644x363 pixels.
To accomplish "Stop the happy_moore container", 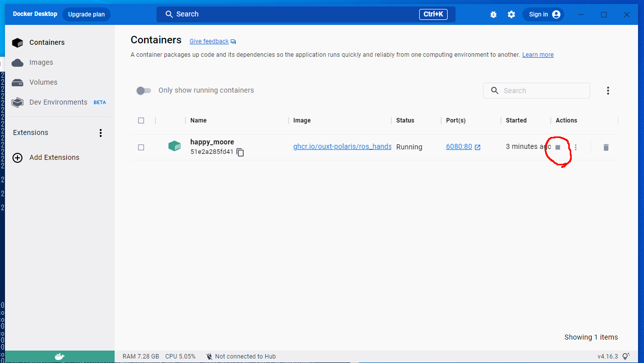I will coord(558,147).
